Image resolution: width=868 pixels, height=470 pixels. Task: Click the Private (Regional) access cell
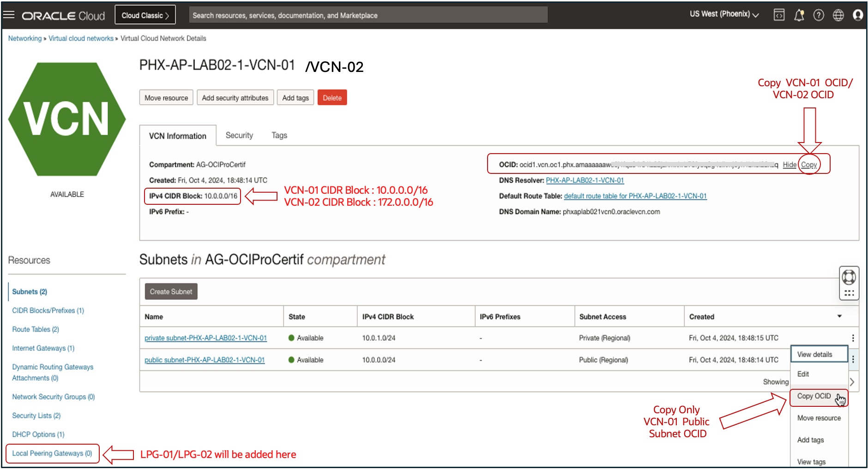coord(604,338)
